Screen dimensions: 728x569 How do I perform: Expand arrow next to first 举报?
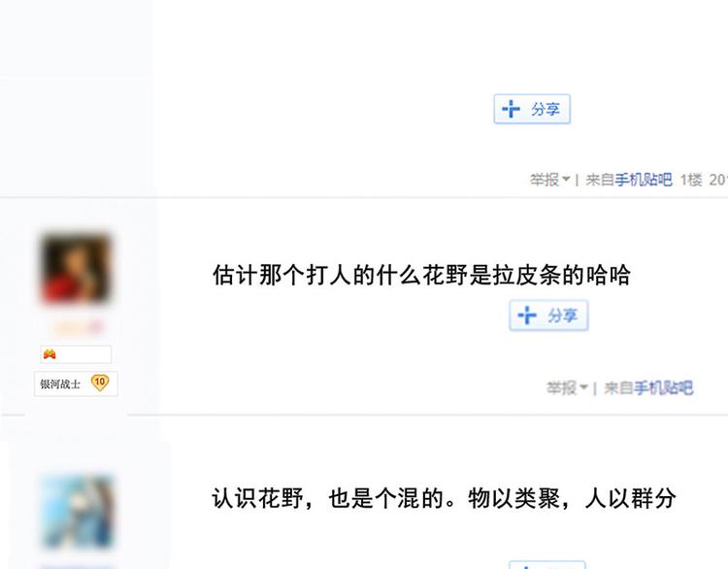click(566, 180)
